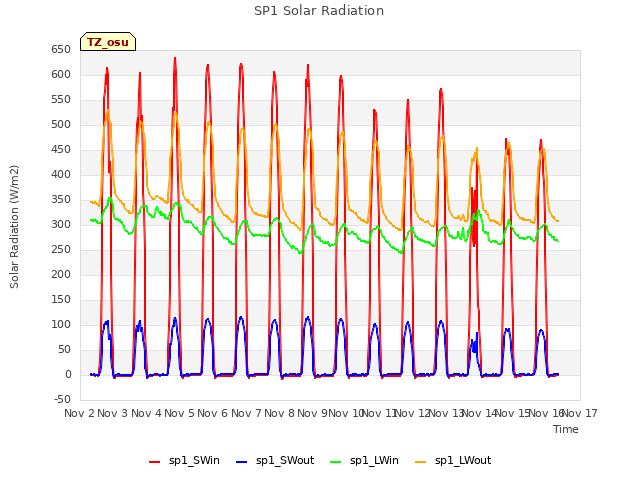Click the orange sp1_LWout legend swatch
The image size is (640, 480).
pyautogui.click(x=420, y=462)
